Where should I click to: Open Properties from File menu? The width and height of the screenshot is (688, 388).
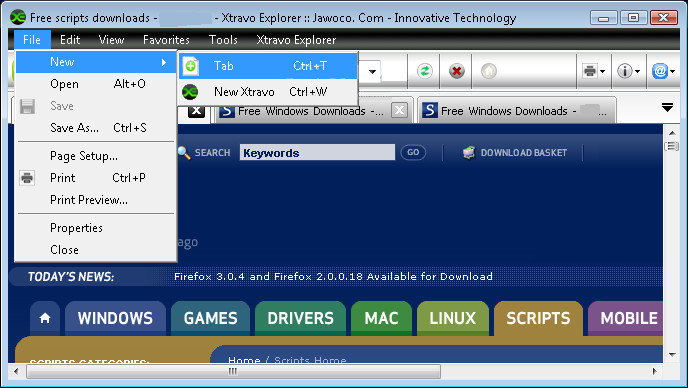click(x=96, y=228)
